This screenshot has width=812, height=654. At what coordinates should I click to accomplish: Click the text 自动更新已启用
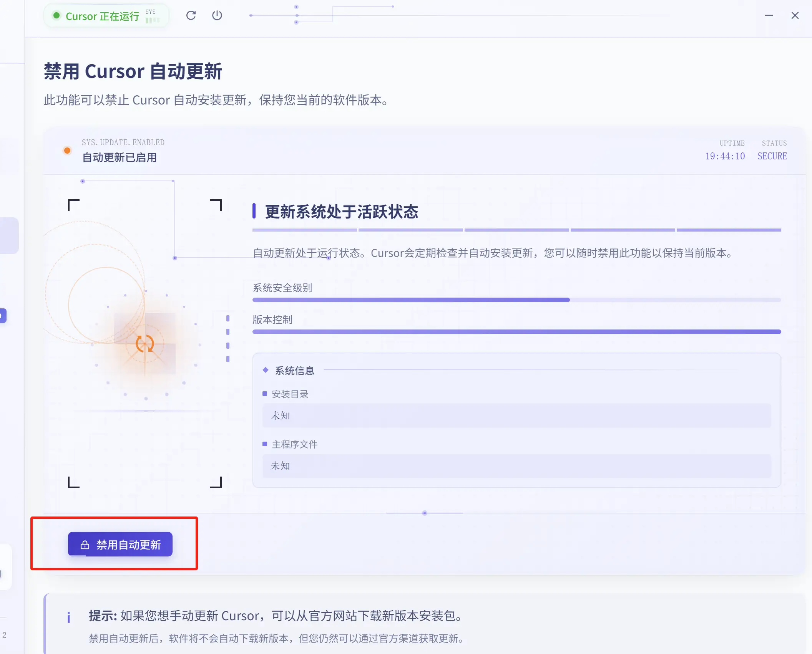(x=119, y=157)
